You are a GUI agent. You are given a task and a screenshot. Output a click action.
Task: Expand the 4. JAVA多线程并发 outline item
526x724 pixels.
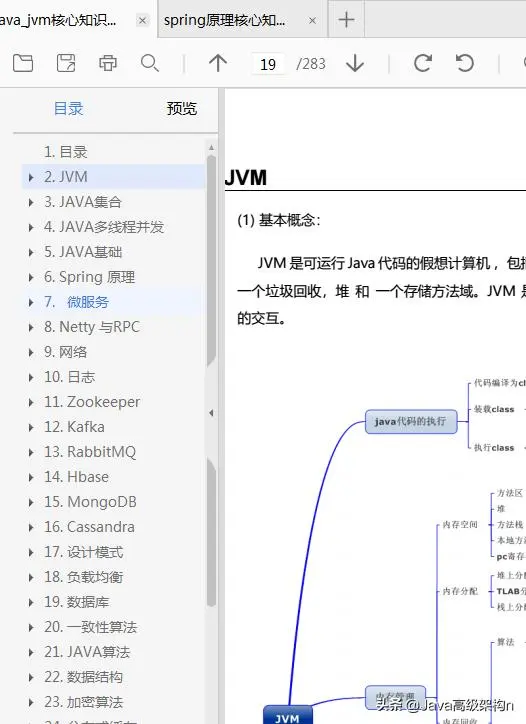[x=31, y=227]
